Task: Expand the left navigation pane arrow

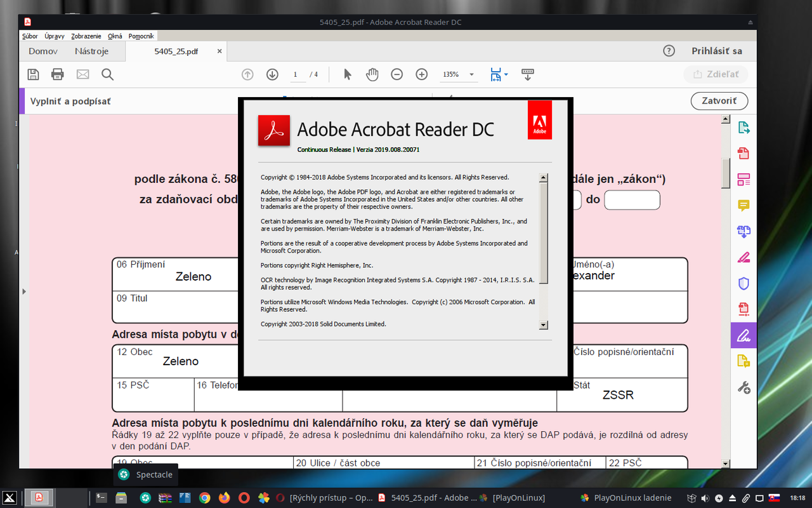Action: coord(24,291)
